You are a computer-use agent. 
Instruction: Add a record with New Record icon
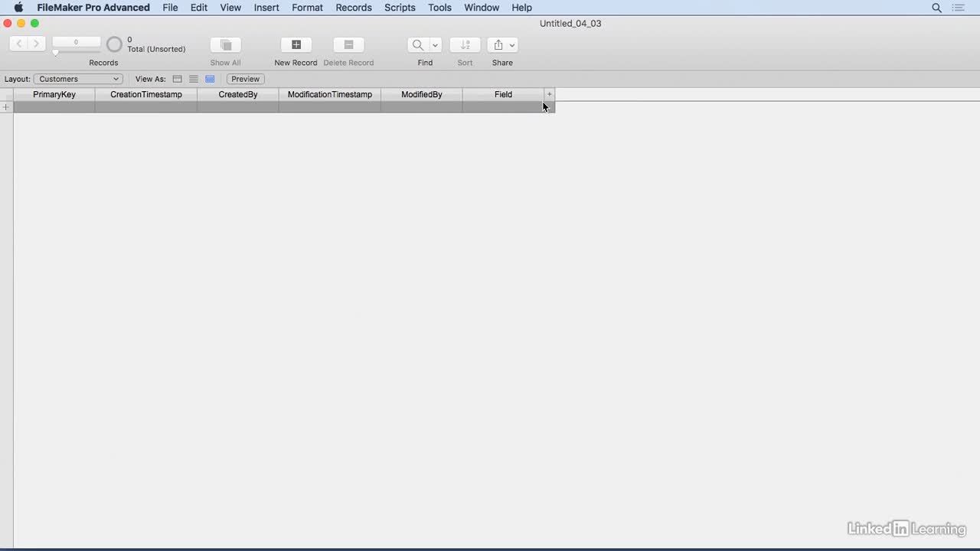click(296, 45)
